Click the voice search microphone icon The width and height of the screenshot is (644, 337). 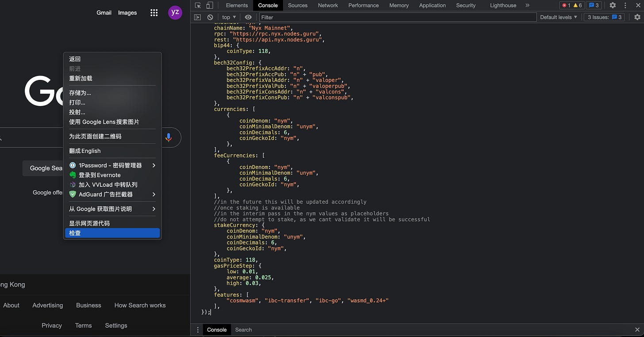click(x=168, y=137)
